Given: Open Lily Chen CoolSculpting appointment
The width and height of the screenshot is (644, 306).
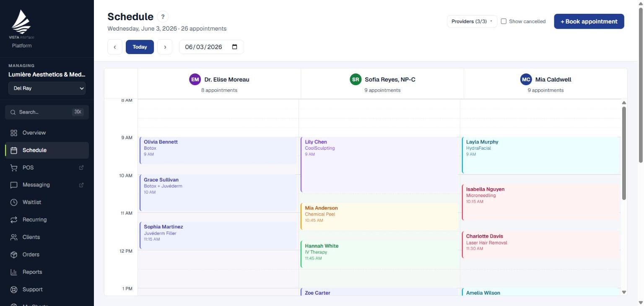Looking at the screenshot, I should [379, 165].
